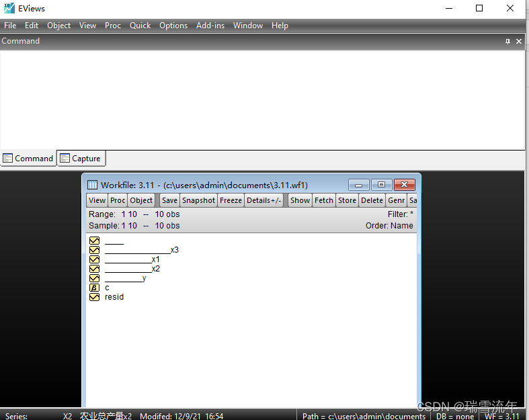The height and width of the screenshot is (420, 529).
Task: Close the Command pane
Action: (x=519, y=41)
